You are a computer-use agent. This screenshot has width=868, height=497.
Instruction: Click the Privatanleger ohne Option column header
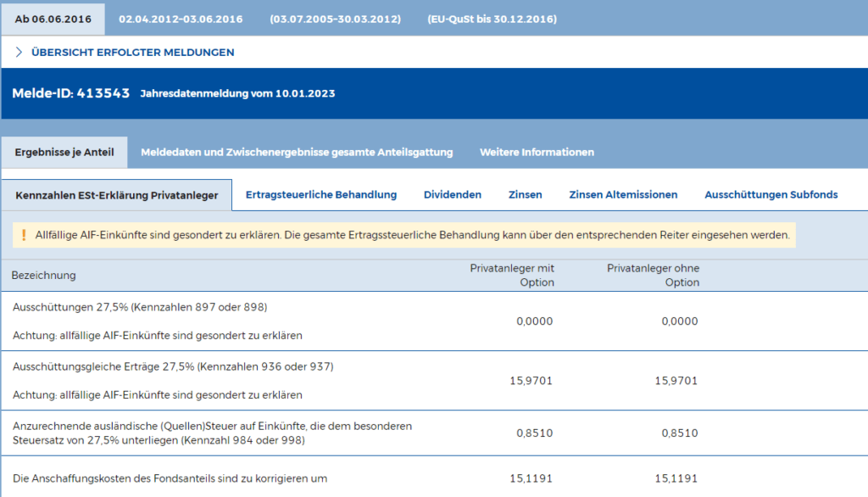[x=653, y=276]
